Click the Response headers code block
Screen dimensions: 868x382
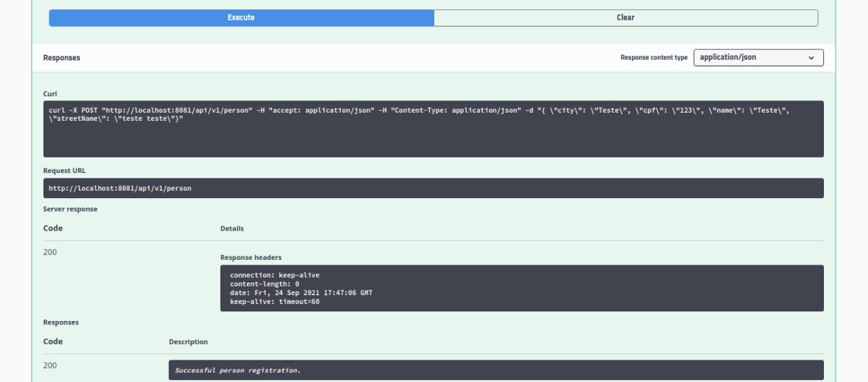point(521,288)
